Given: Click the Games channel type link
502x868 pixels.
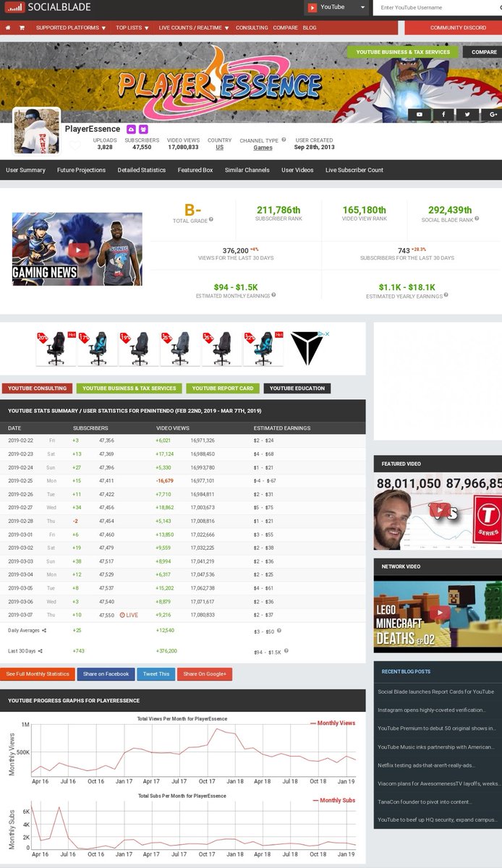Looking at the screenshot, I should point(263,148).
